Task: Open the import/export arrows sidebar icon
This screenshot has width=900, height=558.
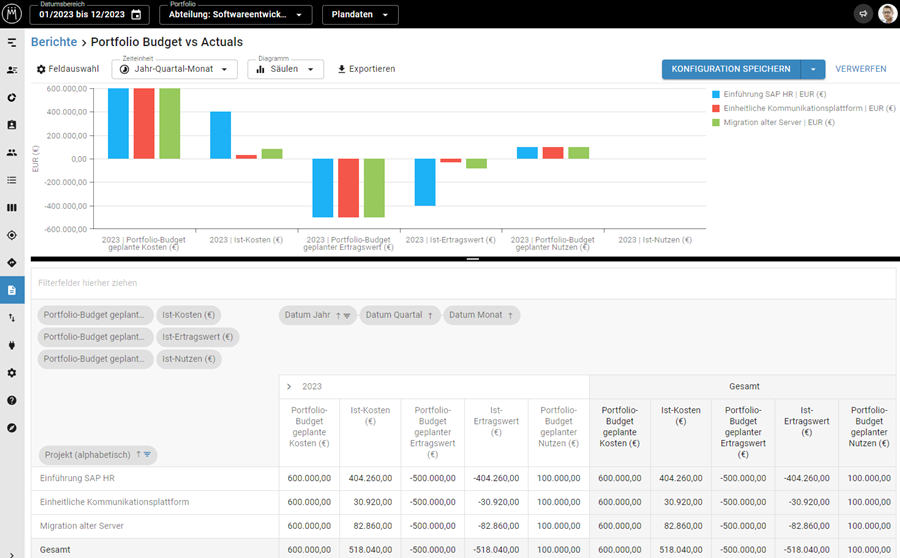Action: click(11, 318)
